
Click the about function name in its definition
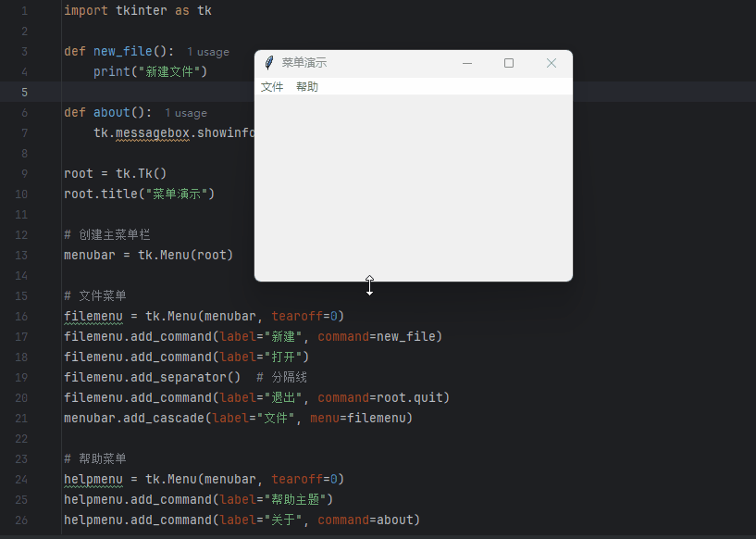click(x=112, y=112)
